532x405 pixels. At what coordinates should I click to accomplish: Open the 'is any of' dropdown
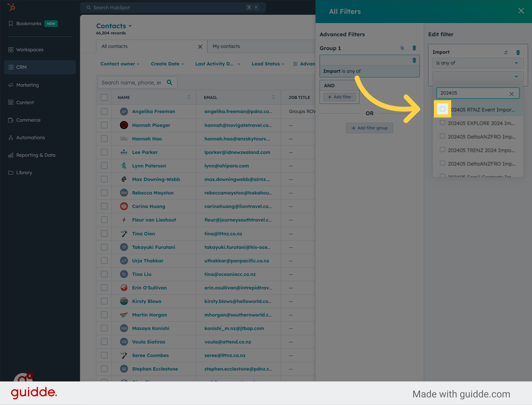coord(478,63)
